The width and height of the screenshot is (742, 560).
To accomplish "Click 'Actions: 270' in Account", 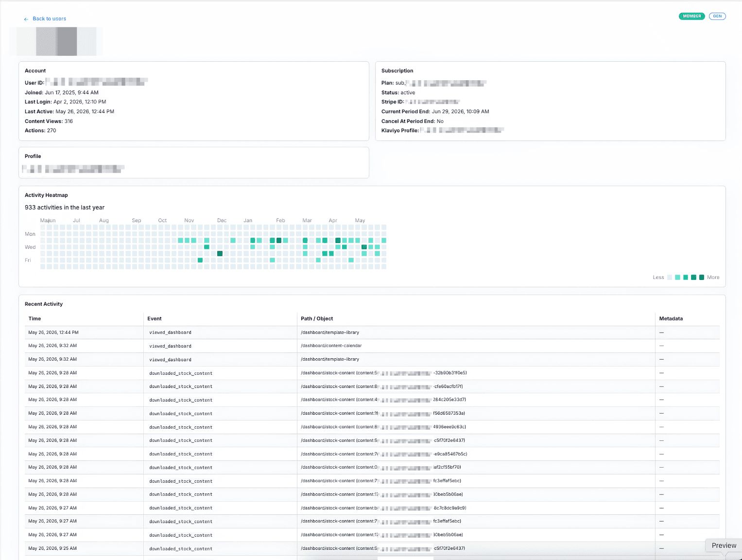I will click(40, 130).
